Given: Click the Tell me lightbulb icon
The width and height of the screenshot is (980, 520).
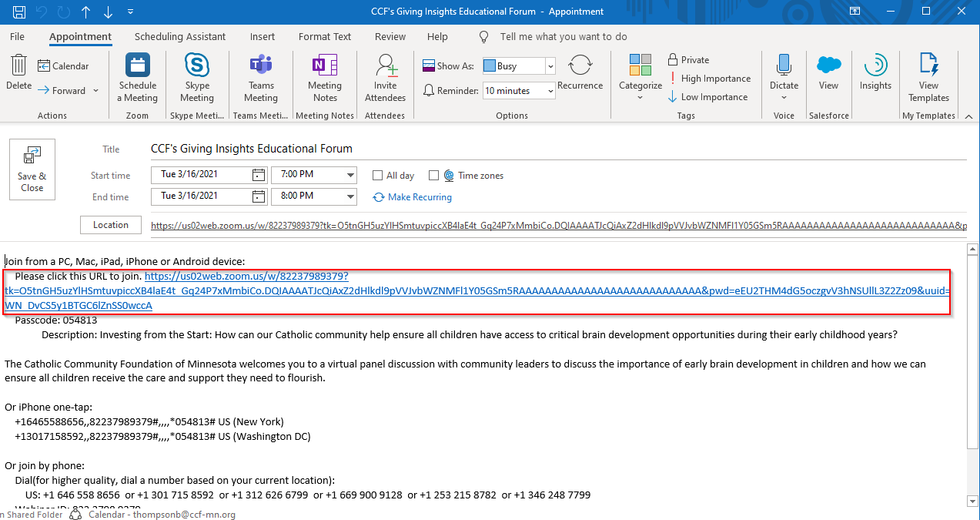Looking at the screenshot, I should pos(484,36).
